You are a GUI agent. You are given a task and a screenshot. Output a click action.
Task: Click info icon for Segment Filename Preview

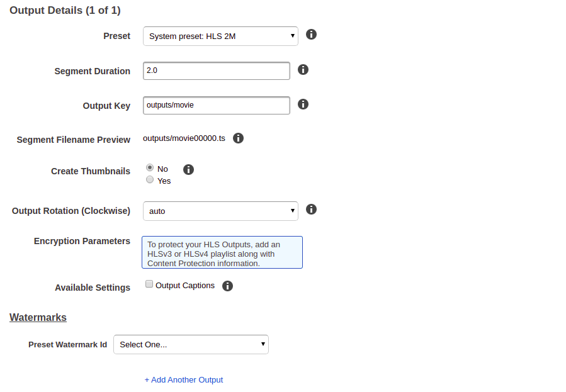(x=238, y=138)
